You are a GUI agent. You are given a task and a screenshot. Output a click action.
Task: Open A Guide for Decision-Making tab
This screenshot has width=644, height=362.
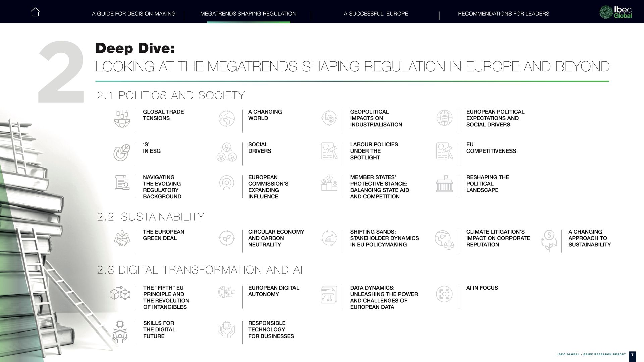point(133,14)
